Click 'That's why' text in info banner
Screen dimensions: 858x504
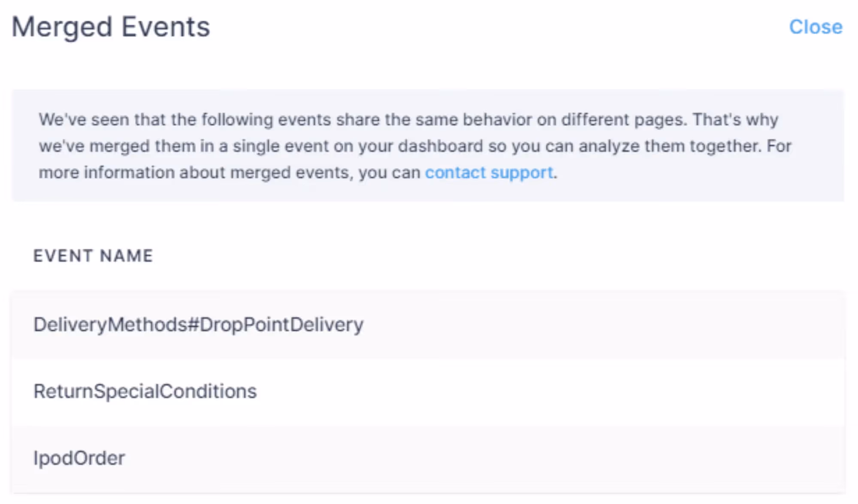tap(735, 120)
